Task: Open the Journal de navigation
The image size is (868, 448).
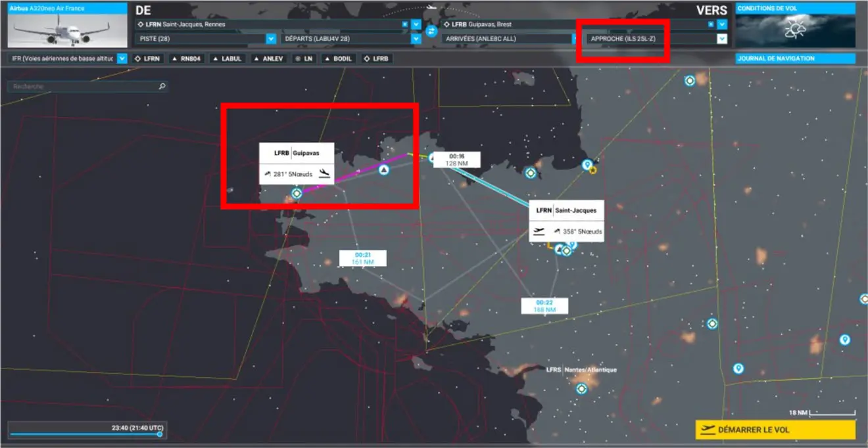Action: point(796,58)
